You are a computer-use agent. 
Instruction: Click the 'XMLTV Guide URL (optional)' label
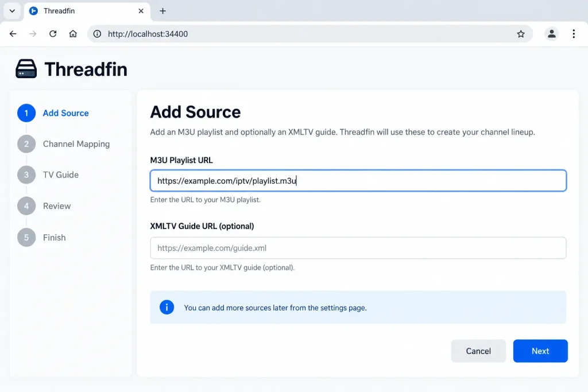[x=202, y=226]
